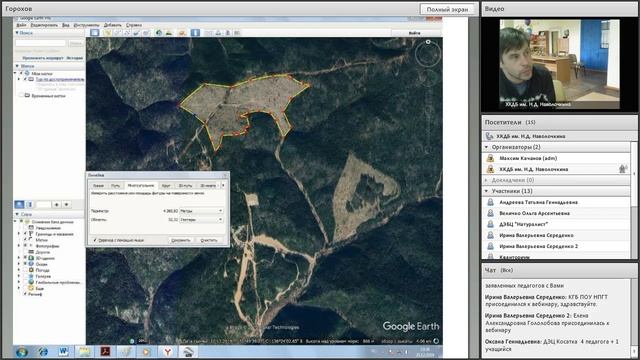Open the Инструменты menu
This screenshot has height=360, width=640.
click(x=86, y=25)
